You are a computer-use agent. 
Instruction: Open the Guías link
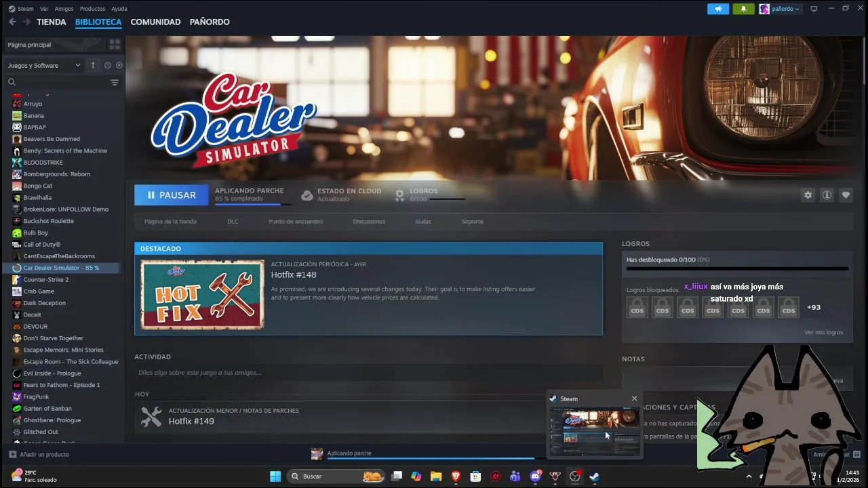pos(423,222)
